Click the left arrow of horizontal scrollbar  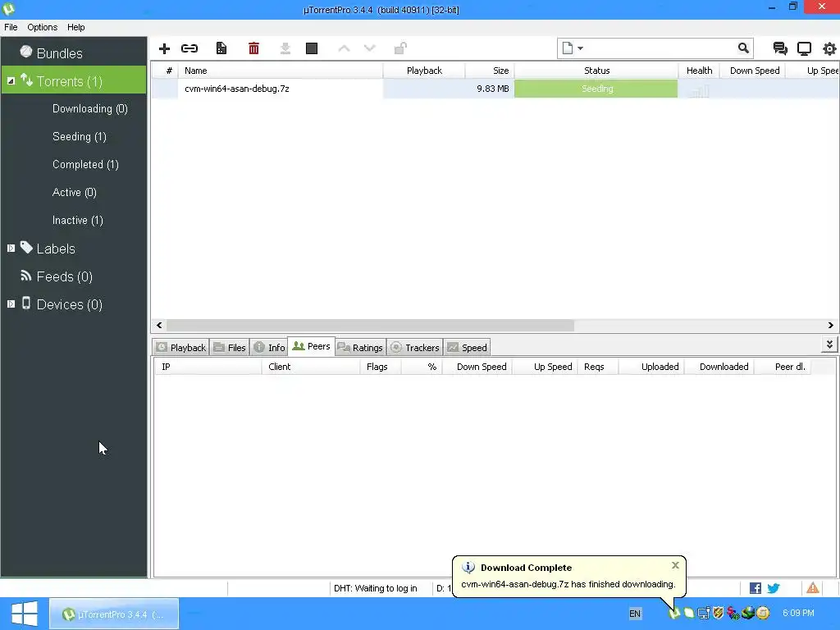coord(159,325)
